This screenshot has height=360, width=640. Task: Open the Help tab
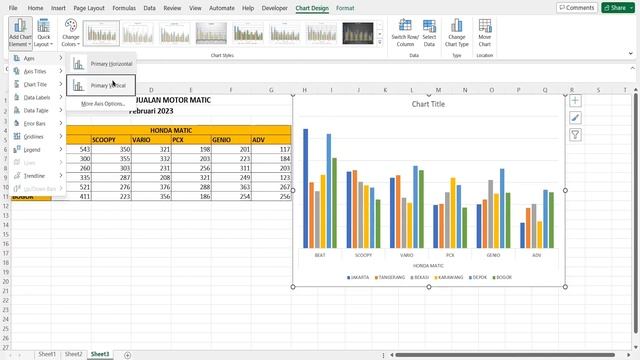[248, 8]
